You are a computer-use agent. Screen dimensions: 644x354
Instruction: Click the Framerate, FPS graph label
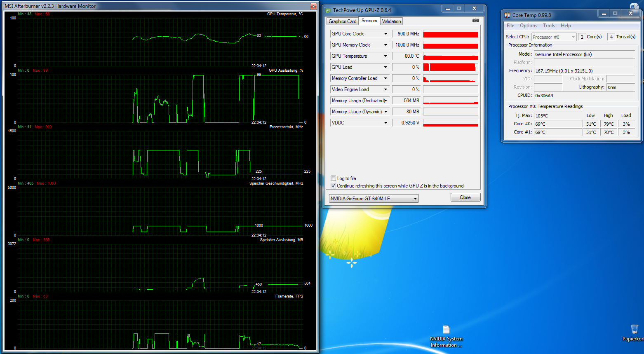(289, 296)
